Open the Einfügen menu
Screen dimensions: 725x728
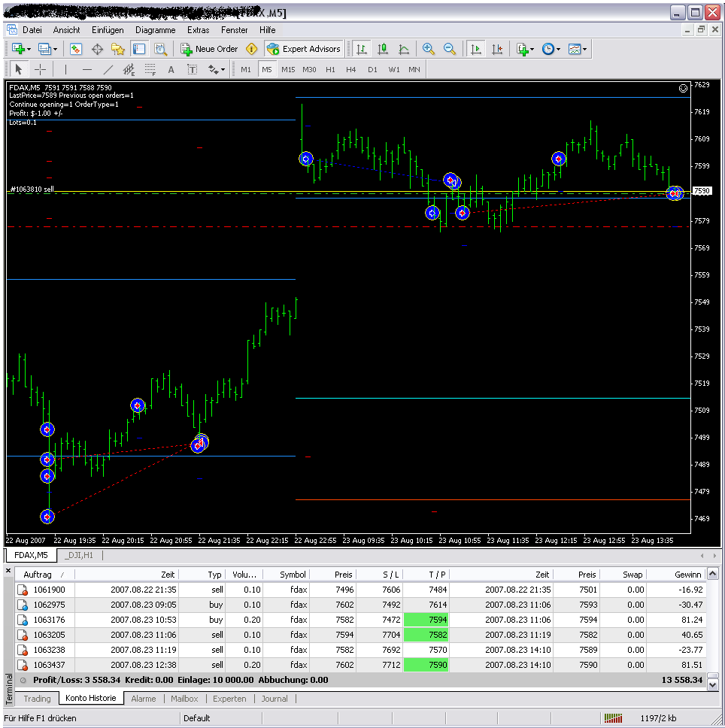[108, 30]
